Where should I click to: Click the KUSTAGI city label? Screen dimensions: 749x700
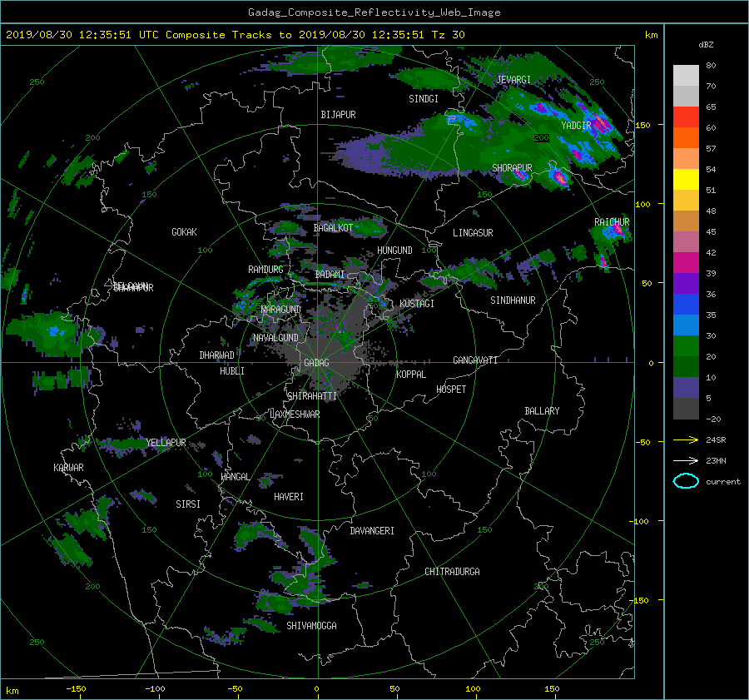pyautogui.click(x=417, y=304)
